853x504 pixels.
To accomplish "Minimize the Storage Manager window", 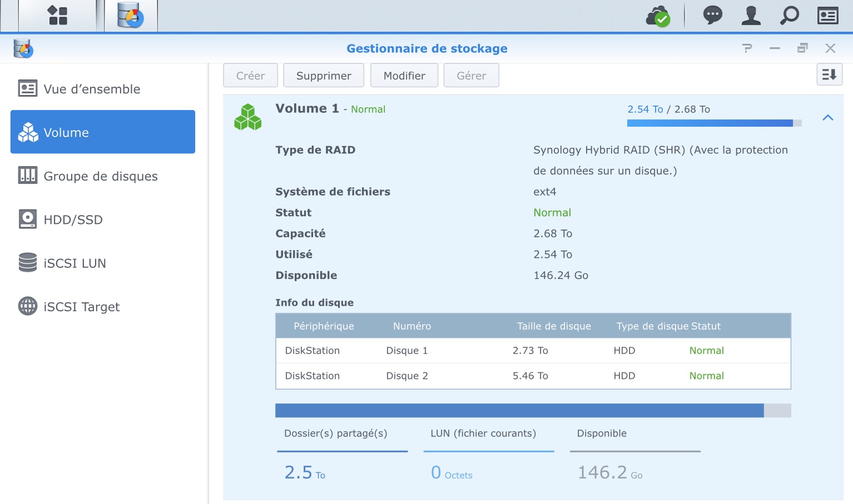I will pos(775,48).
